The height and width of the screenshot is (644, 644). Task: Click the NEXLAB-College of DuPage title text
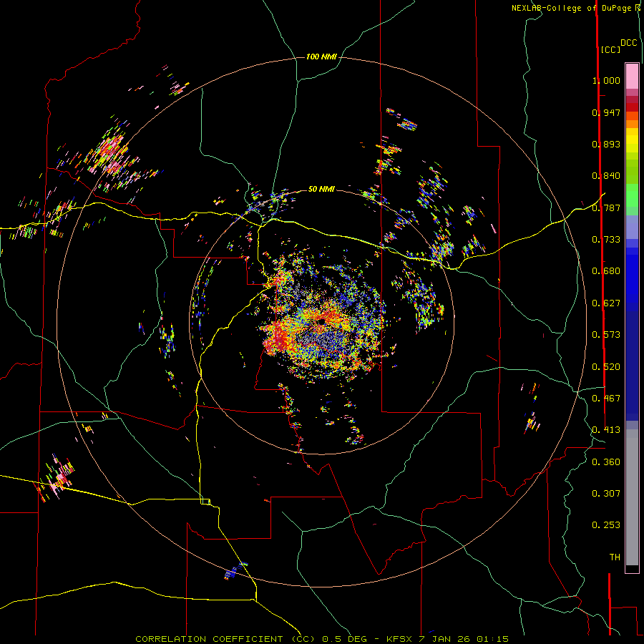pos(571,8)
